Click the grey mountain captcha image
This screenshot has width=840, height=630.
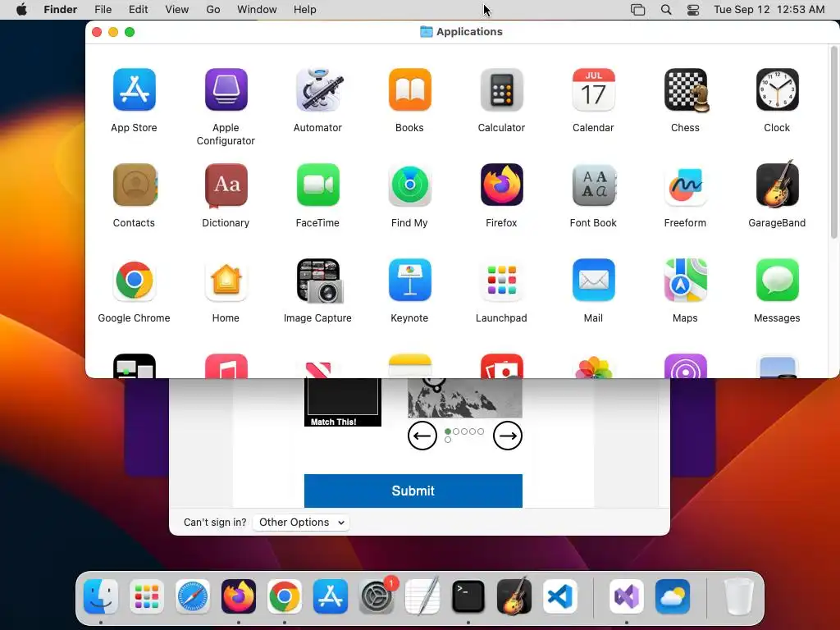pyautogui.click(x=465, y=398)
